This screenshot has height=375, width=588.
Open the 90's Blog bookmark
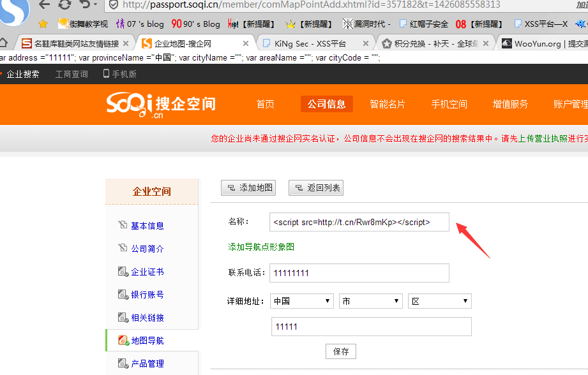(195, 24)
